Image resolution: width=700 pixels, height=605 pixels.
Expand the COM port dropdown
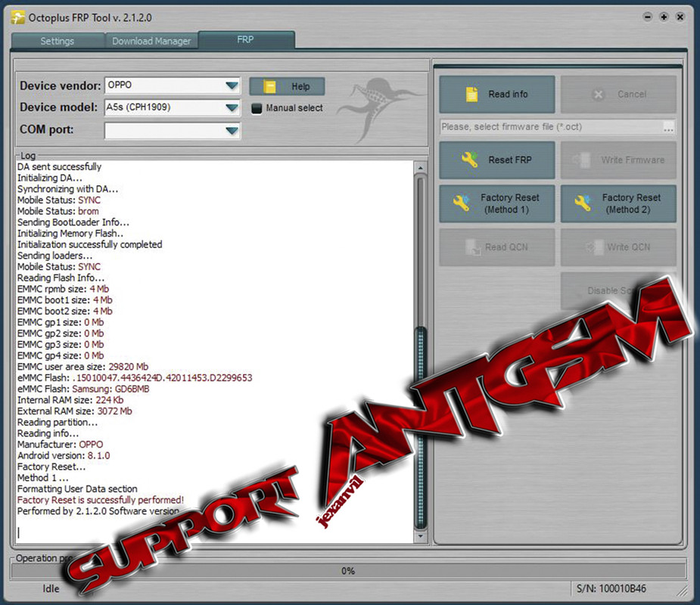[x=232, y=131]
